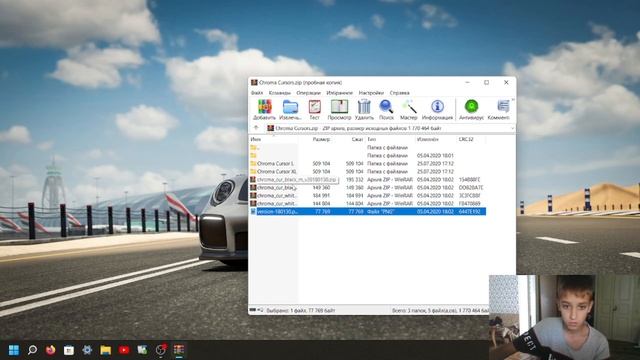Viewport: 640px width, 360px height.
Task: Open File Explorer from the taskbar
Action: [x=105, y=350]
